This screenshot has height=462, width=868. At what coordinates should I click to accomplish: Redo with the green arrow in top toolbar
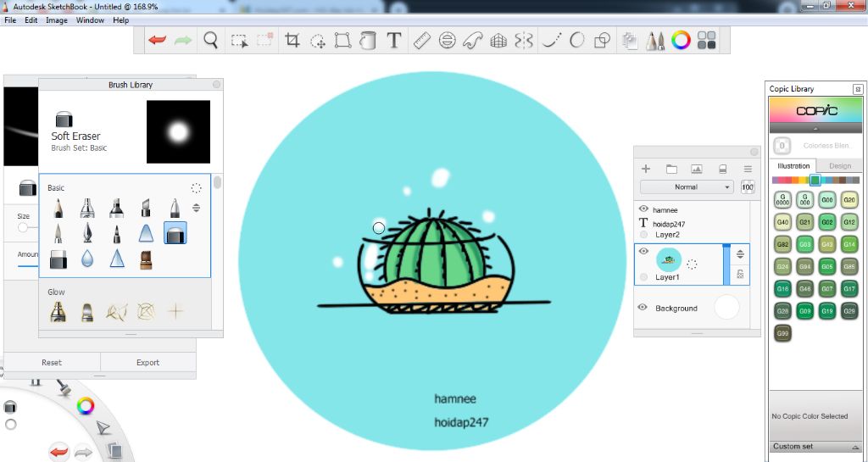pyautogui.click(x=183, y=40)
